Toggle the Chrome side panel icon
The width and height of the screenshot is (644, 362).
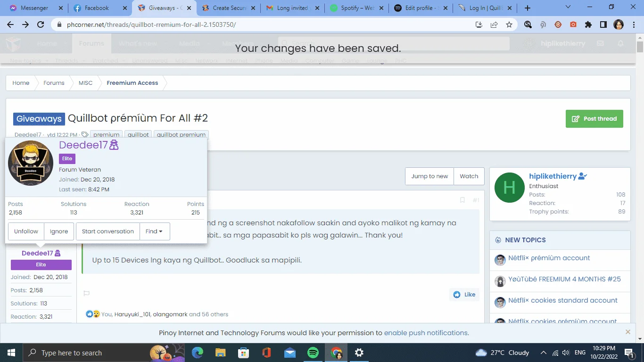click(x=603, y=25)
